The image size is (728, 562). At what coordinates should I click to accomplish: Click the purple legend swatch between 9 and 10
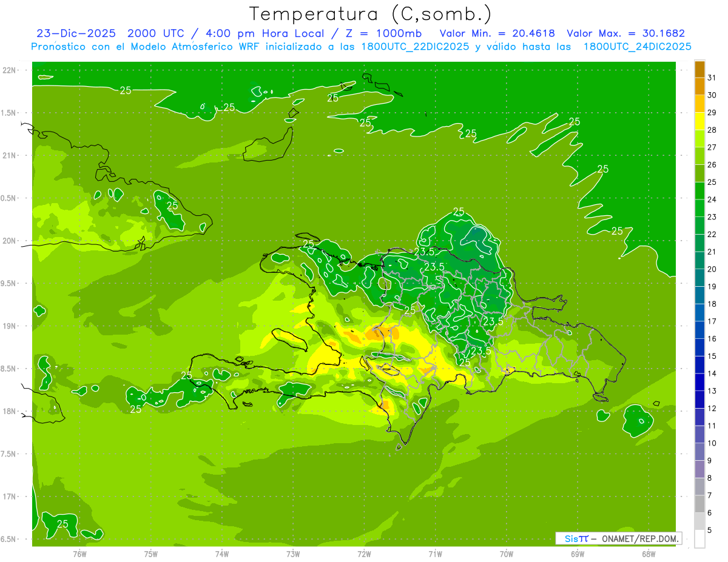[x=699, y=452]
